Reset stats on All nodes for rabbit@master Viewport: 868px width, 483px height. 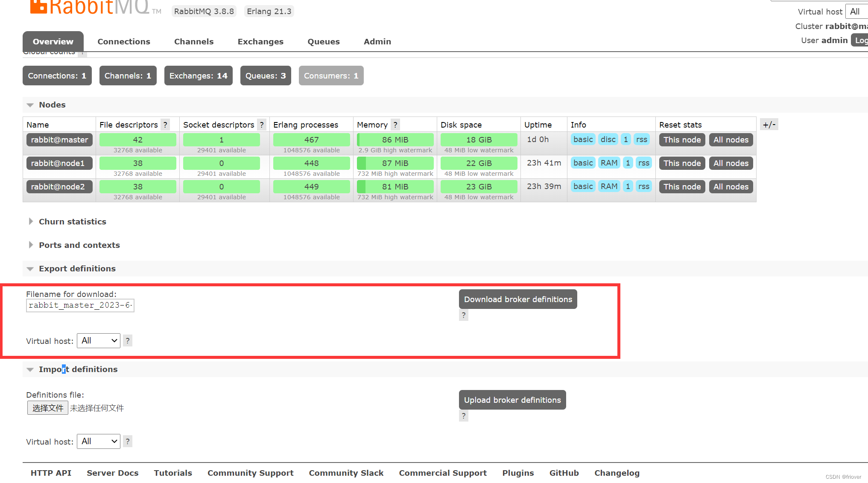(x=731, y=140)
